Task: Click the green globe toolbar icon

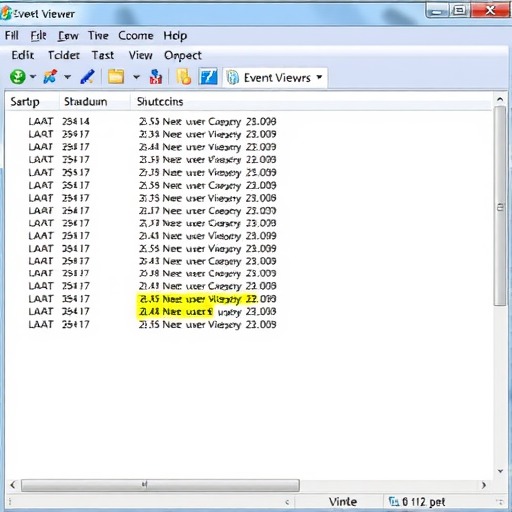Action: 18,77
